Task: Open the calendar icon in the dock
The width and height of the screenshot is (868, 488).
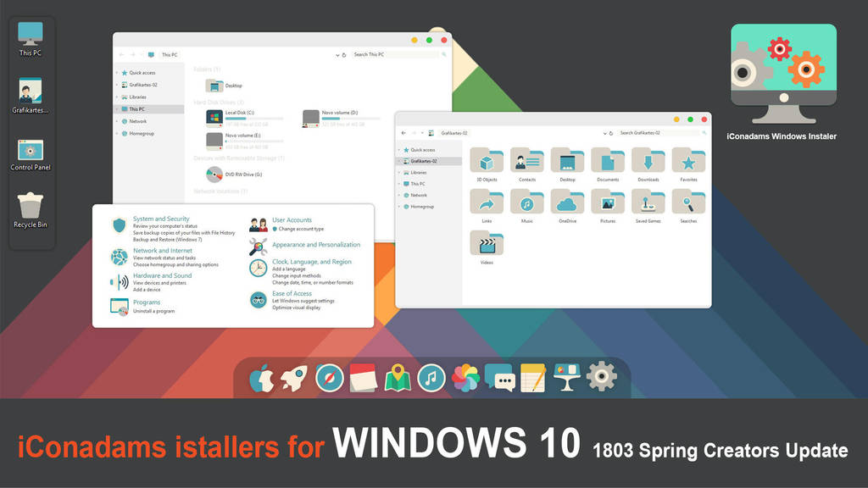Action: (363, 379)
